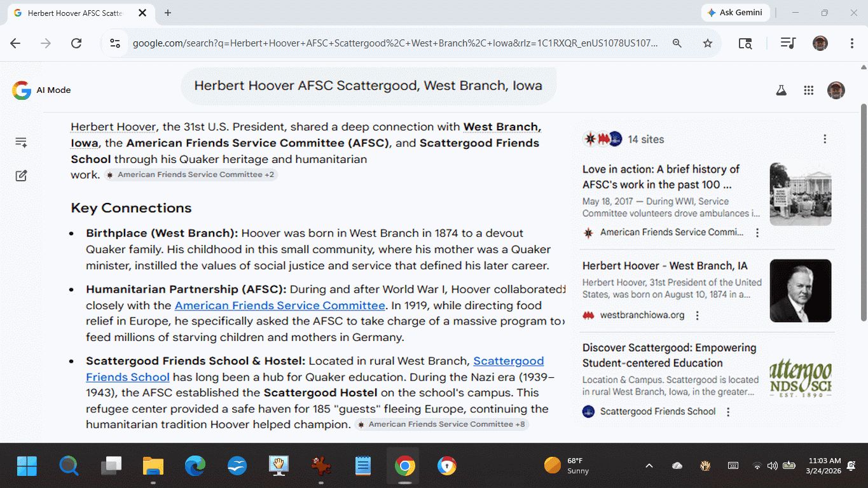Open options for westbranchiowa.org result
Screen dimensions: 868x488
click(698, 316)
